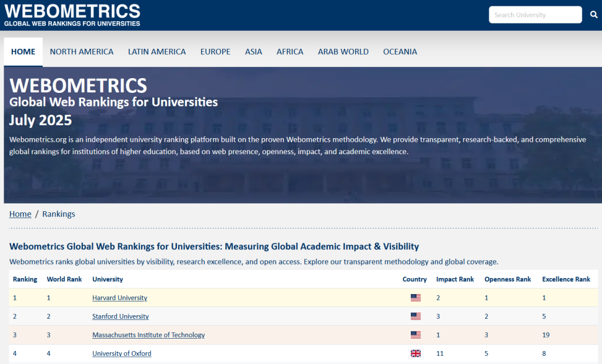Click the Webometrics logo in header
Viewport: 602px width, 364px height.
tap(72, 15)
